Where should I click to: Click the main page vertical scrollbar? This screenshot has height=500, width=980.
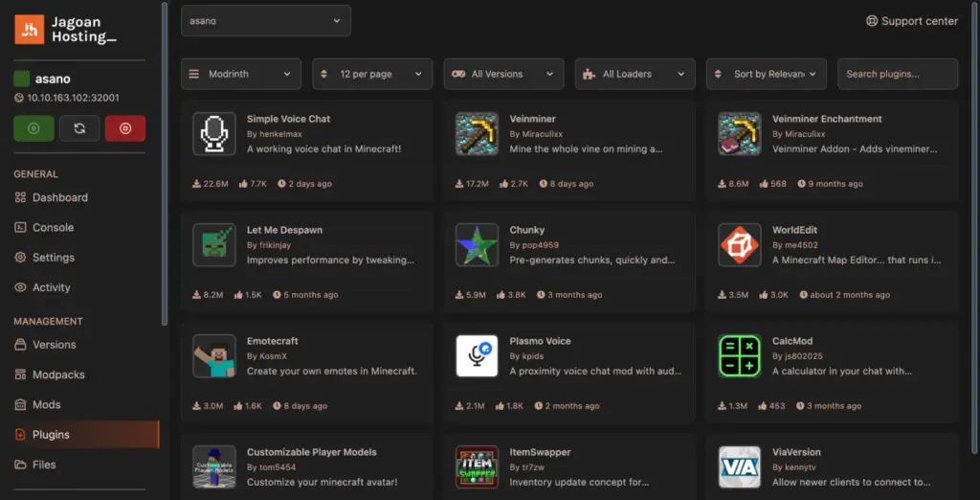(974, 228)
